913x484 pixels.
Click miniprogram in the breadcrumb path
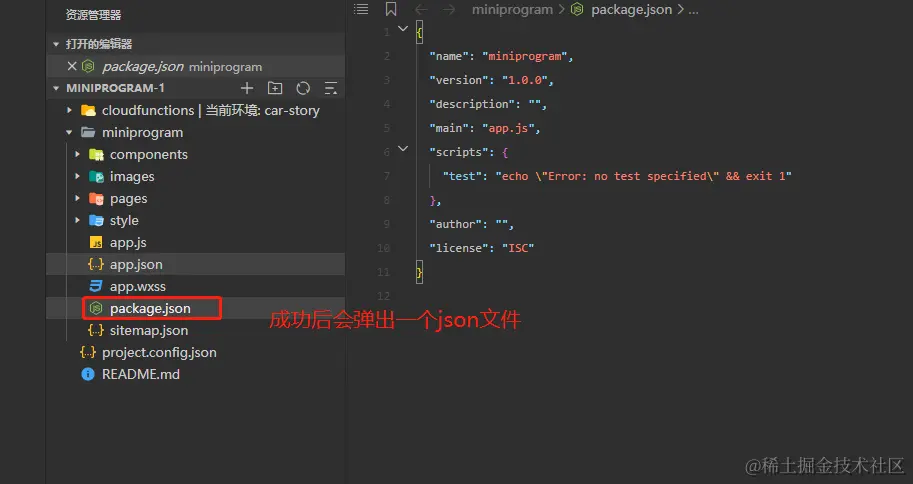(514, 9)
